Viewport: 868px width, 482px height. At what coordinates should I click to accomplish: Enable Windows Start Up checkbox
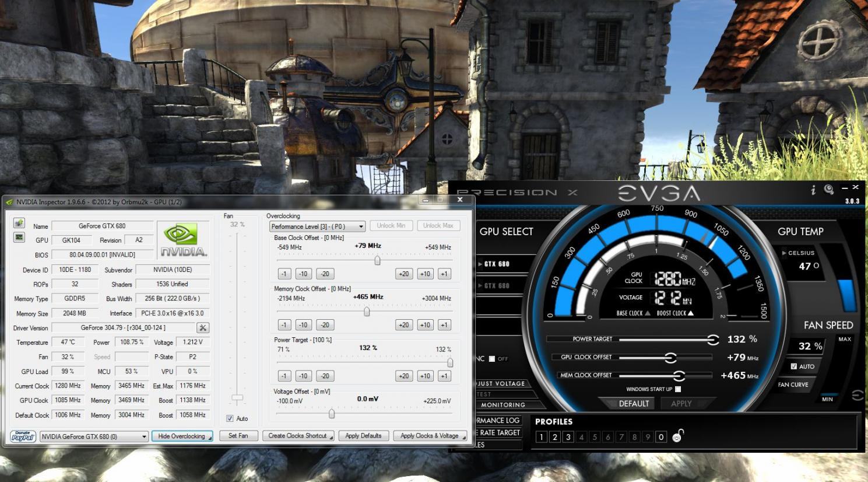[678, 389]
